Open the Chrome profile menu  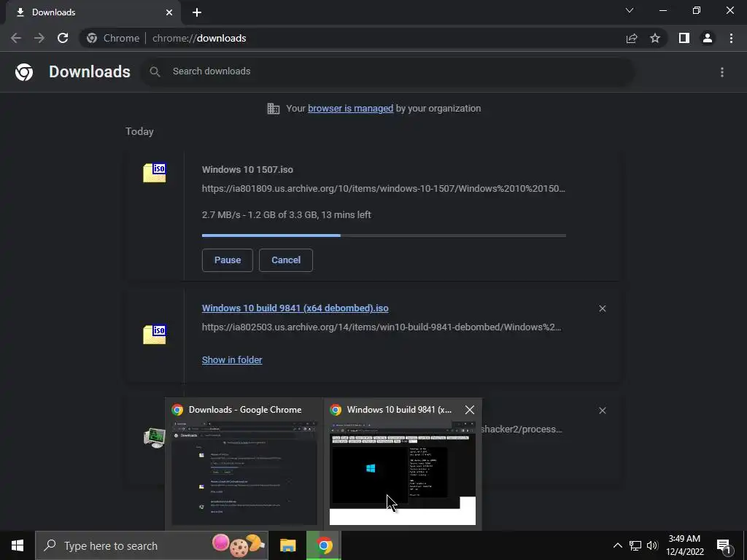708,38
